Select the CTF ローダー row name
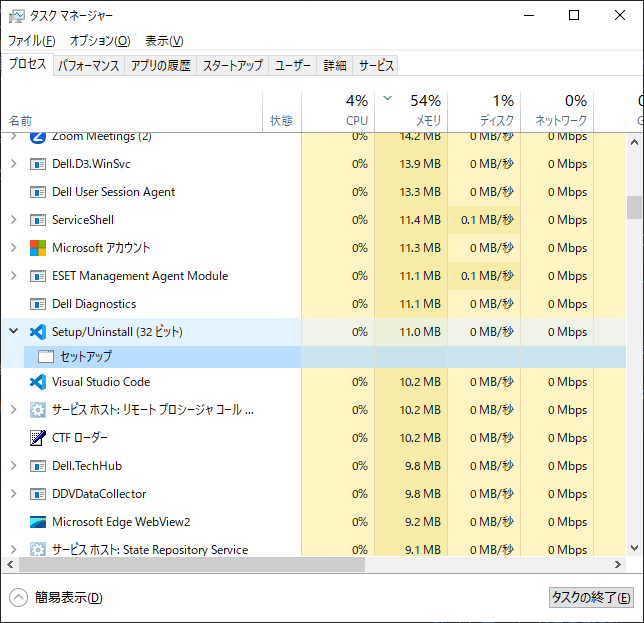This screenshot has height=623, width=644. tap(80, 438)
